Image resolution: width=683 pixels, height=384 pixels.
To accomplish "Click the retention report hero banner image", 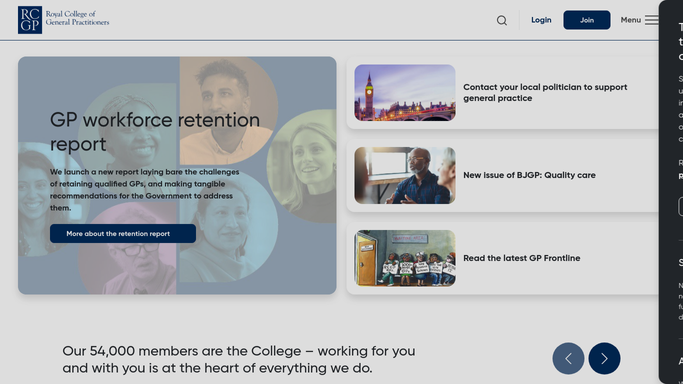I will click(x=177, y=175).
